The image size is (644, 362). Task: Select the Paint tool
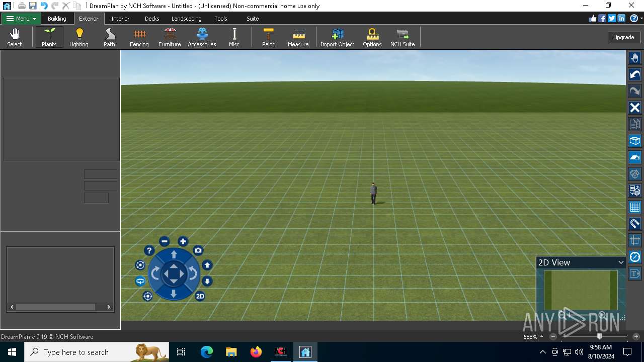click(x=268, y=37)
